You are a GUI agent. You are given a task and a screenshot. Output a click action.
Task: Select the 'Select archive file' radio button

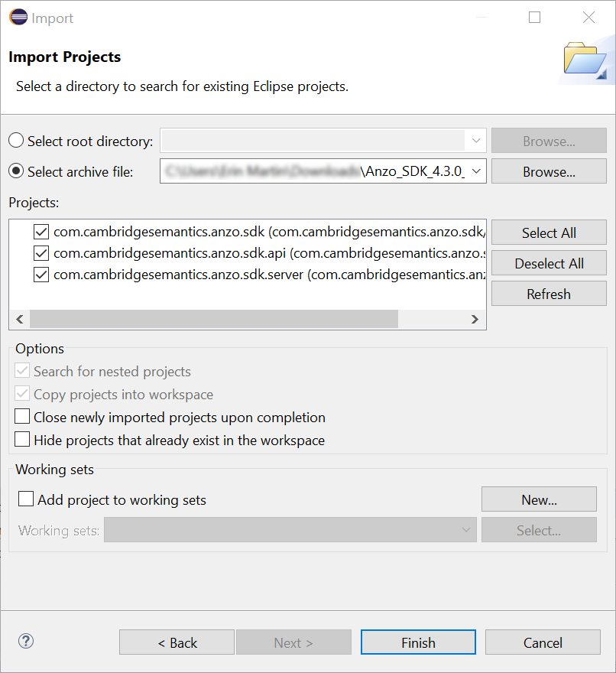[x=16, y=171]
